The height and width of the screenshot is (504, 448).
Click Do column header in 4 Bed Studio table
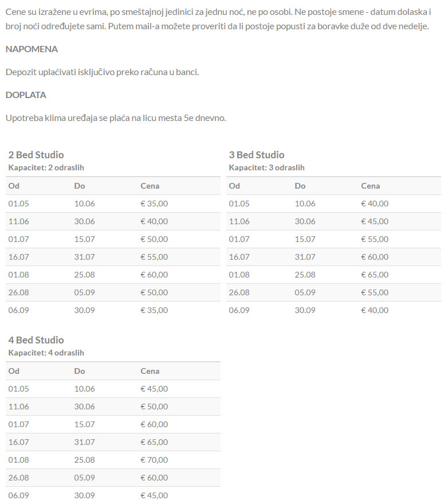[x=80, y=371]
